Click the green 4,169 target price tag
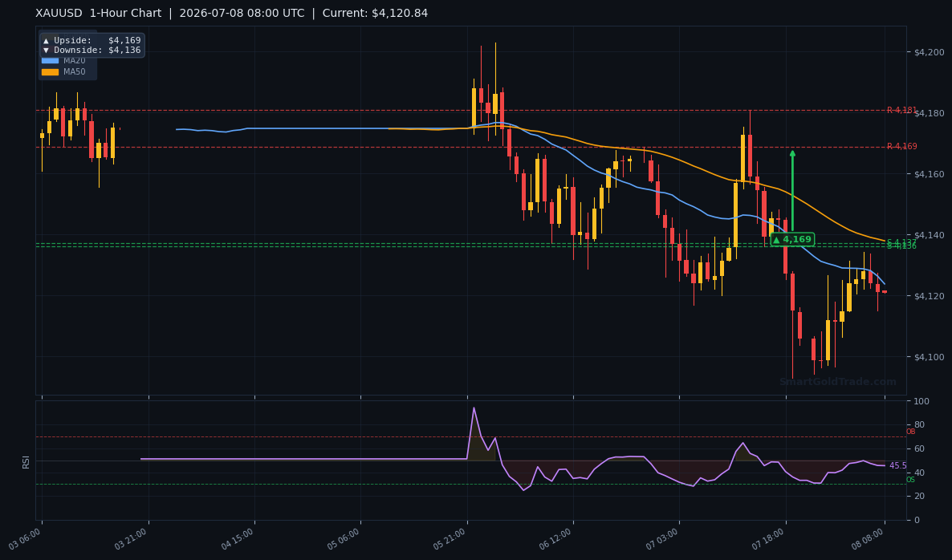The image size is (952, 560). coord(792,240)
